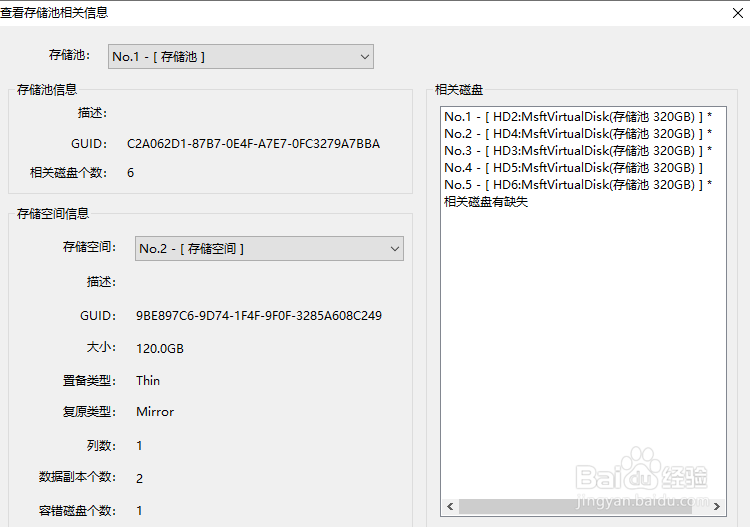Click the 容错磁盘个数 value 1

[x=139, y=511]
